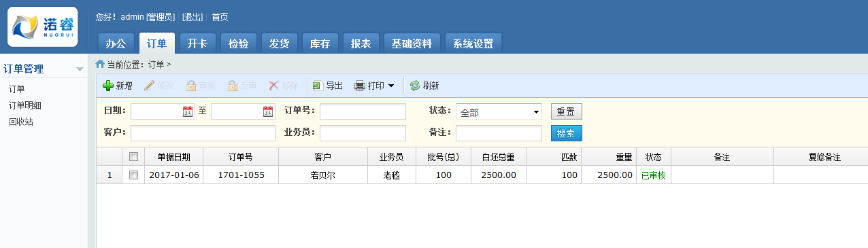Click the 批号(总) column header

point(444,157)
